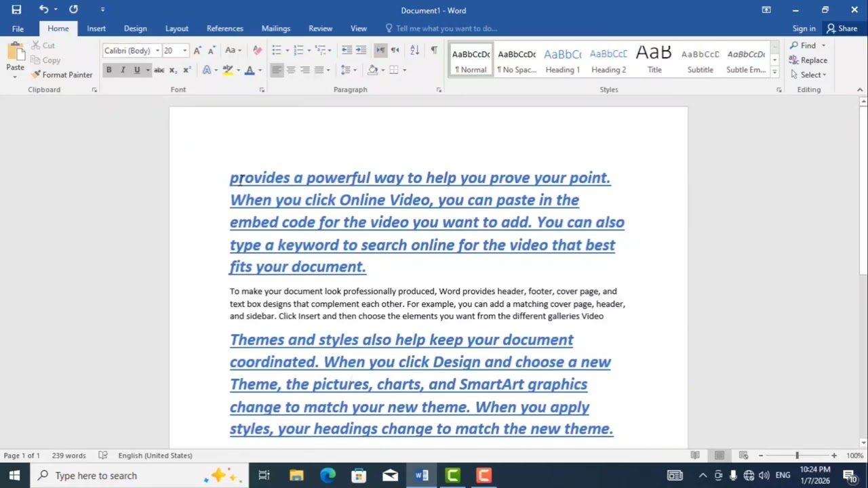Toggle Italic formatting
This screenshot has width=868, height=488.
[123, 70]
